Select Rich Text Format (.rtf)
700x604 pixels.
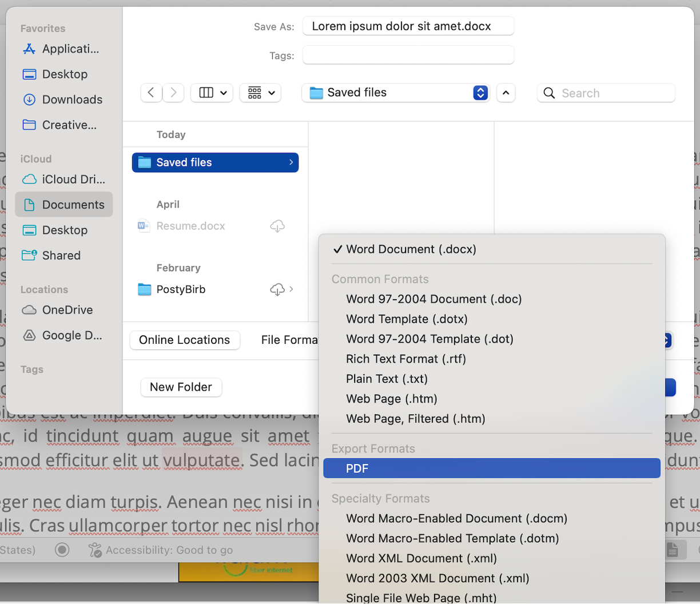click(x=405, y=359)
